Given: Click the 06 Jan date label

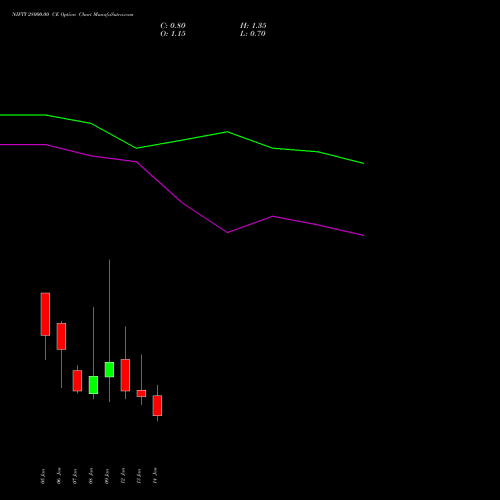Looking at the screenshot, I should tap(59, 476).
